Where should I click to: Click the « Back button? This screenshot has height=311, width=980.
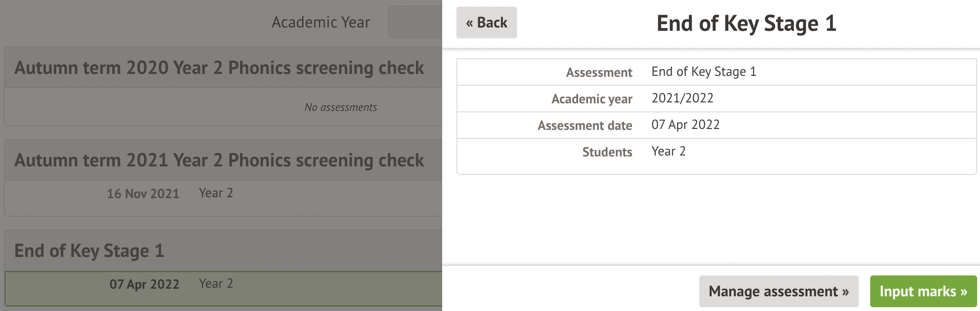pyautogui.click(x=486, y=23)
